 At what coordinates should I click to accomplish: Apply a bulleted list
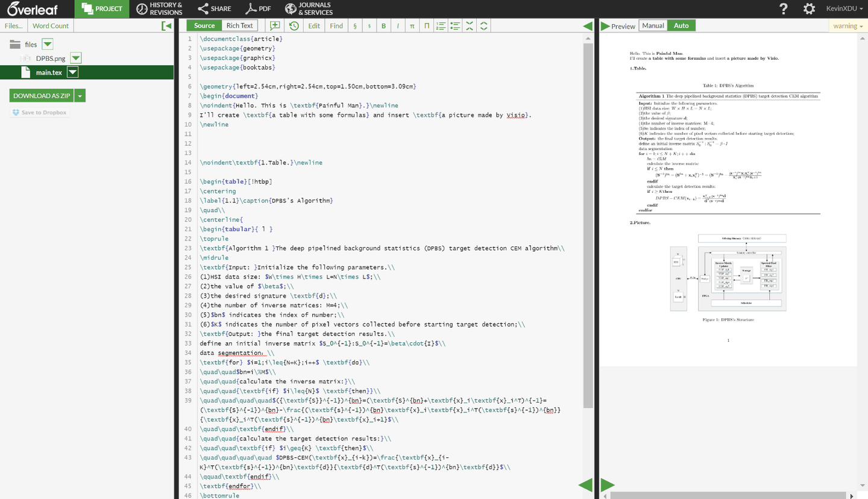click(455, 26)
